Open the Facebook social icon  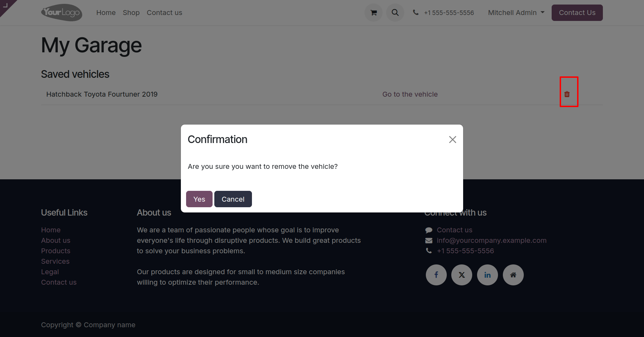click(x=436, y=275)
